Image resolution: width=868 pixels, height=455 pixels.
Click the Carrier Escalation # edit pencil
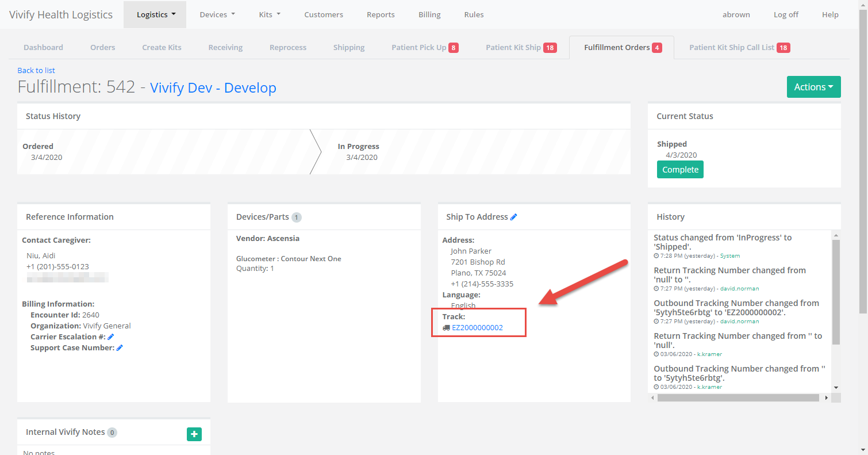coord(111,337)
